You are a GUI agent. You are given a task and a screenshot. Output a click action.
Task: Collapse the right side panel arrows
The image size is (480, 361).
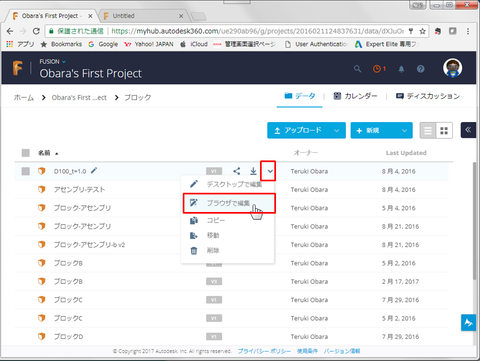(x=468, y=130)
